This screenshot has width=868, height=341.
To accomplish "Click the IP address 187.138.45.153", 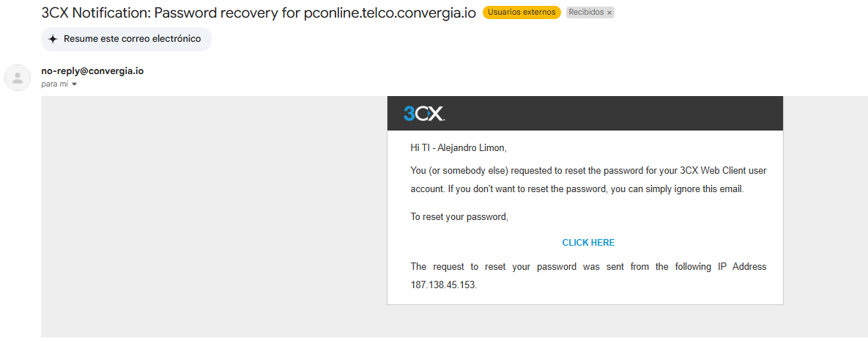I will tap(443, 285).
